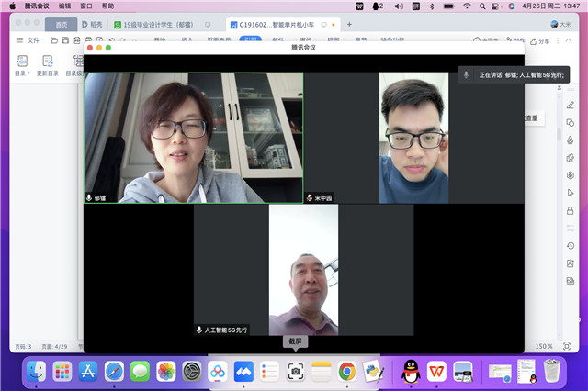
Task: Click mic icon beside 人工智能 5G先行
Action: coord(198,329)
